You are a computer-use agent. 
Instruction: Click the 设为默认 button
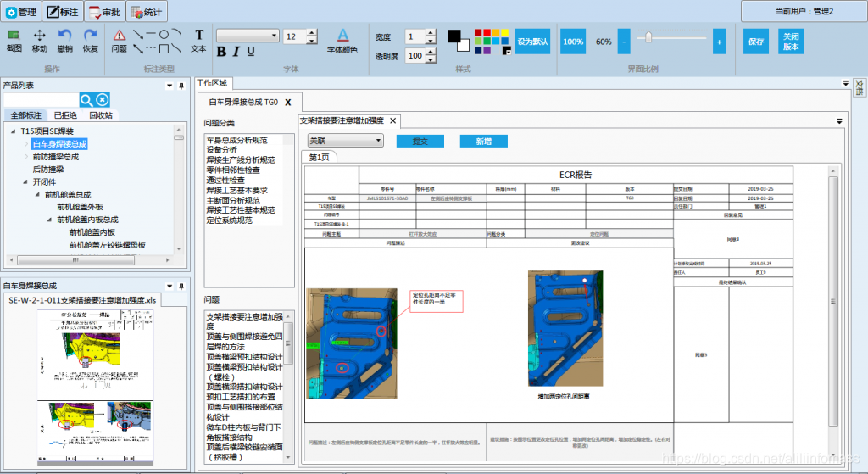point(532,42)
